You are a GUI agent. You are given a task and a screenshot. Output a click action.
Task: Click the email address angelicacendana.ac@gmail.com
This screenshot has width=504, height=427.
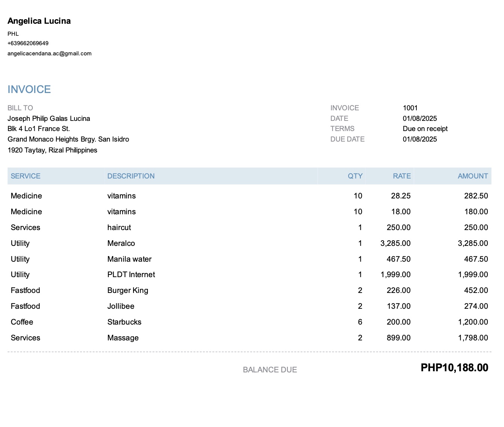coord(49,53)
